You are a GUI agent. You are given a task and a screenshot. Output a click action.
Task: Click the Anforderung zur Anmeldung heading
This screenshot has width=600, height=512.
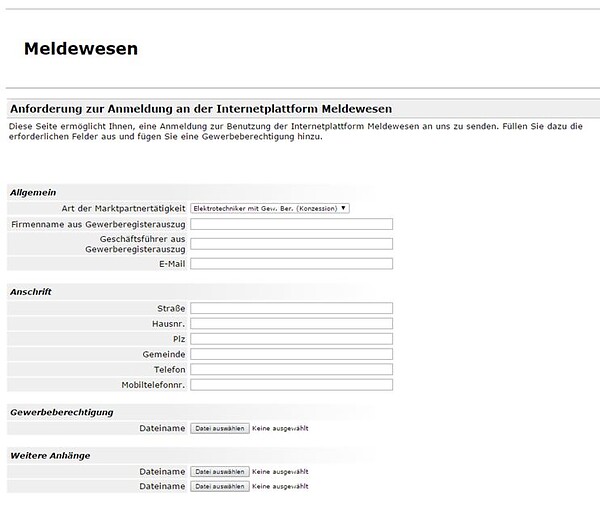pos(201,109)
